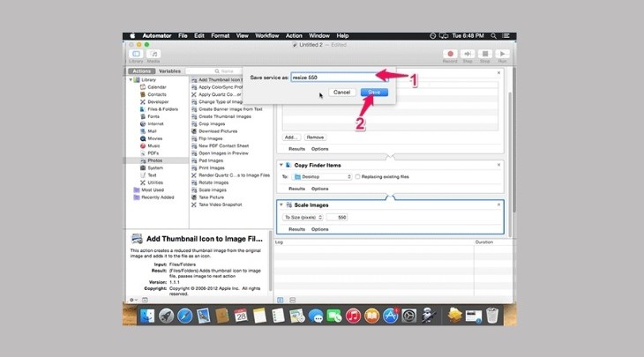Screen dimensions: 644x357
Task: Open Finder from the Dock
Action: (147, 316)
